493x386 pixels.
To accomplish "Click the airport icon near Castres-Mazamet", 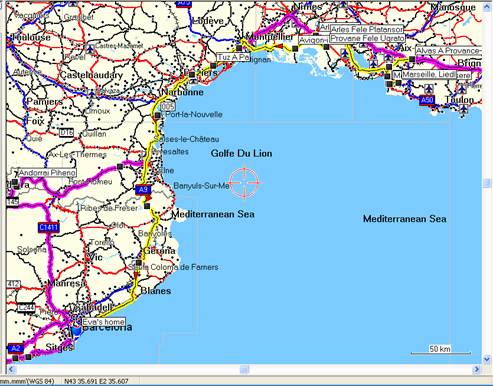I will coord(90,49).
